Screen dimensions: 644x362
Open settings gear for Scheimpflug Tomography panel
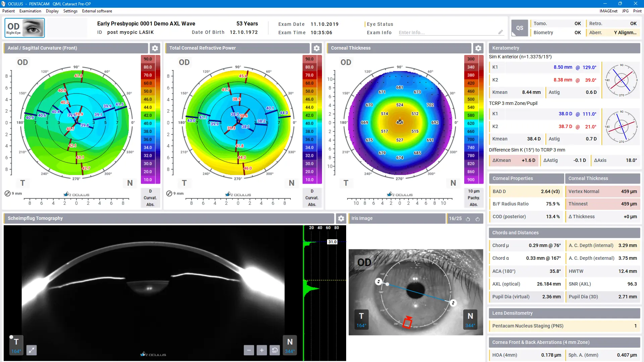[x=341, y=218]
